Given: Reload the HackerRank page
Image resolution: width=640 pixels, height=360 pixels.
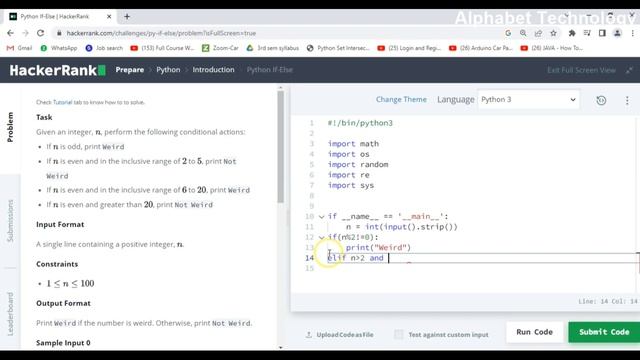Looking at the screenshot, I should click(x=40, y=33).
